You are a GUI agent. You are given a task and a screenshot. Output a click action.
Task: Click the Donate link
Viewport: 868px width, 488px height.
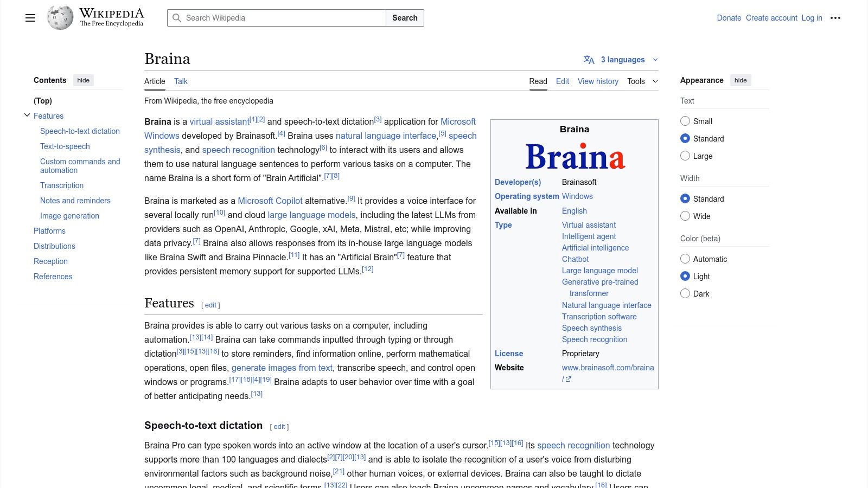pos(729,18)
